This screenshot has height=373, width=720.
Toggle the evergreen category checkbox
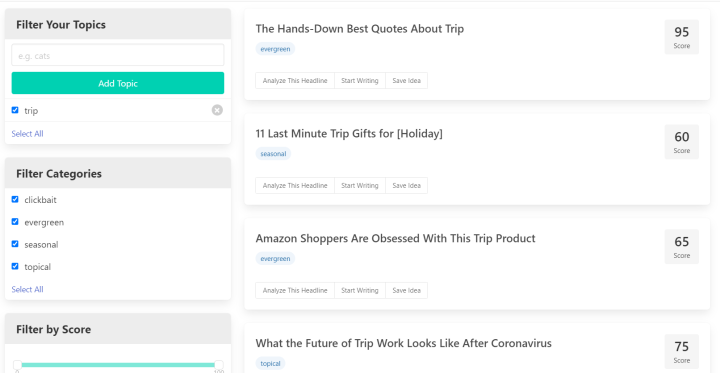[15, 221]
